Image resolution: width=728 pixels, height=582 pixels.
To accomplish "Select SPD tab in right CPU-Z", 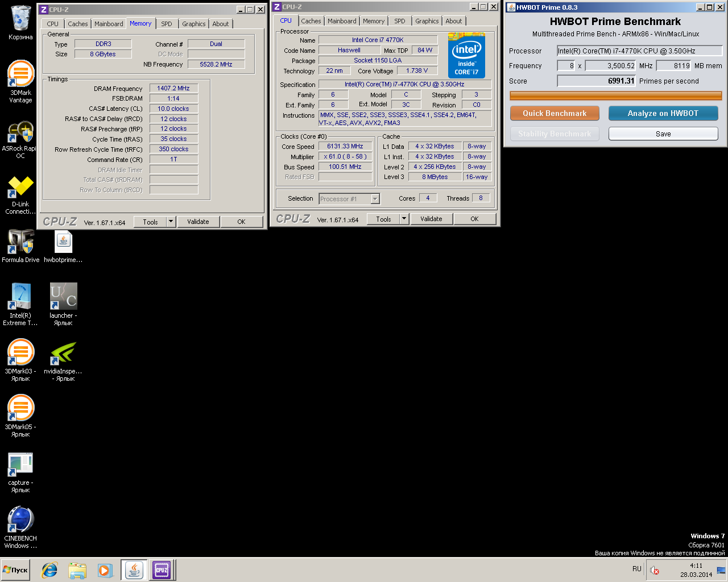I will pos(400,21).
